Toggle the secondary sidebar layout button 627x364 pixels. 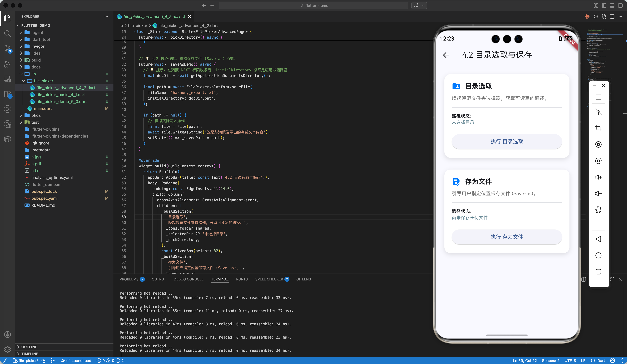coord(620,5)
